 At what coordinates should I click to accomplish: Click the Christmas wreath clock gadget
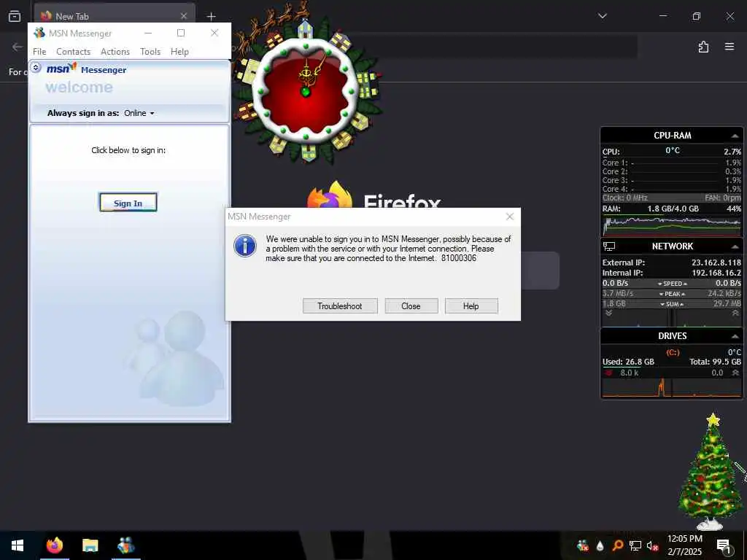point(306,90)
